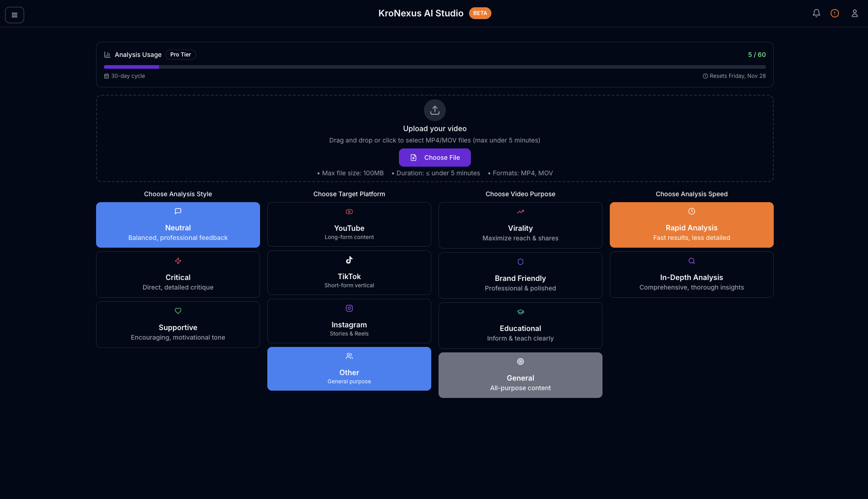Click the Instagram camera icon
Image resolution: width=868 pixels, height=499 pixels.
click(349, 308)
